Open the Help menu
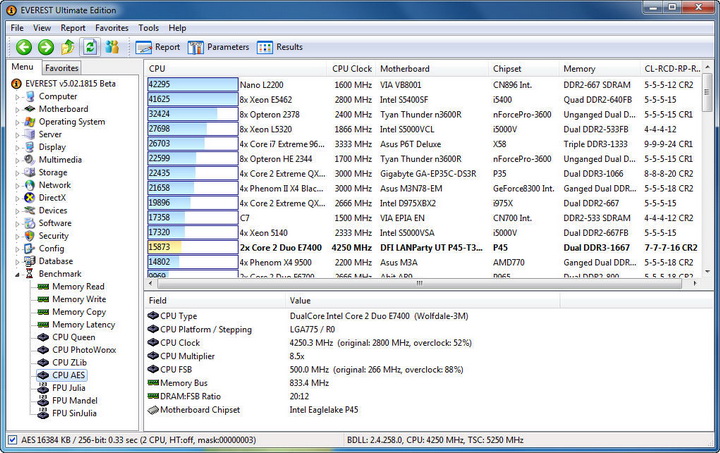This screenshot has width=720, height=453. pyautogui.click(x=177, y=28)
